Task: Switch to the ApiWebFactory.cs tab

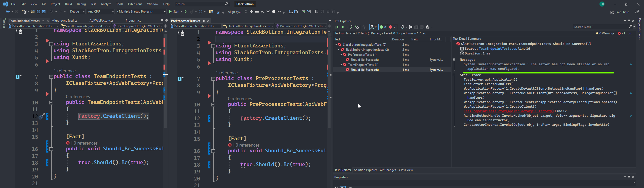Action: coord(101,21)
